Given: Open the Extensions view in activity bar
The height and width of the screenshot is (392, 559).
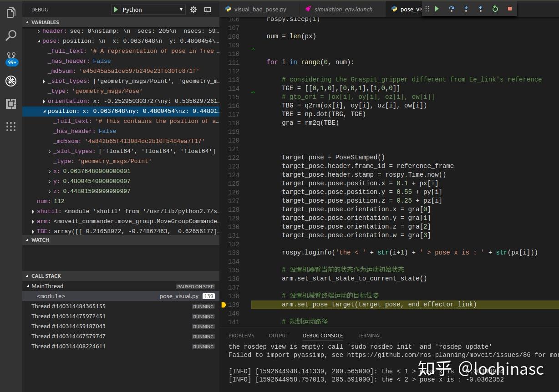Looking at the screenshot, I should pyautogui.click(x=11, y=104).
